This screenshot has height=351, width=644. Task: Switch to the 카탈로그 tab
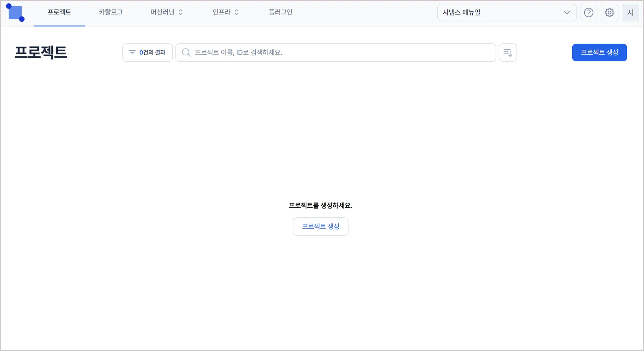pos(111,12)
